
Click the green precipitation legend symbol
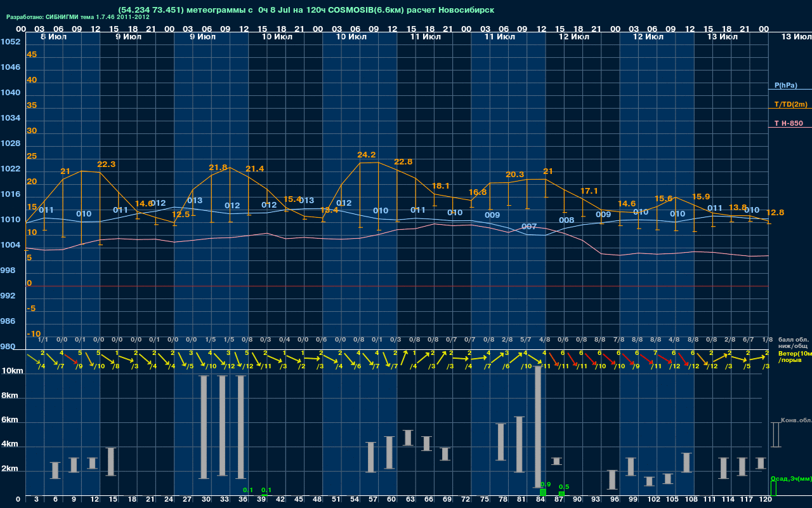773,488
